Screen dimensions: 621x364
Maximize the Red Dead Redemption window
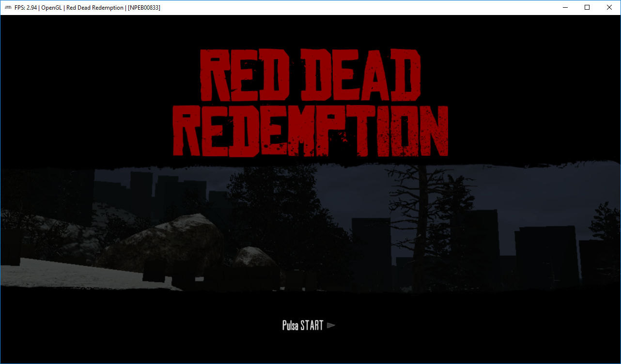(587, 7)
